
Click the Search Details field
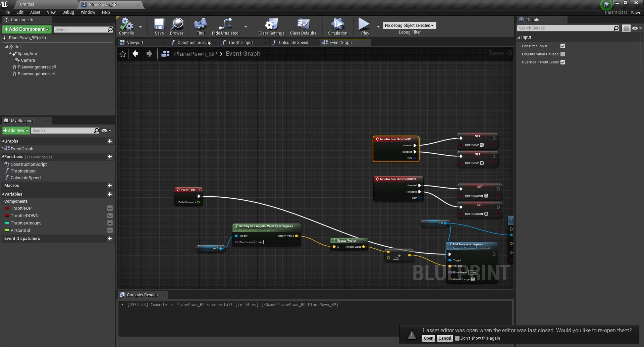tap(568, 28)
